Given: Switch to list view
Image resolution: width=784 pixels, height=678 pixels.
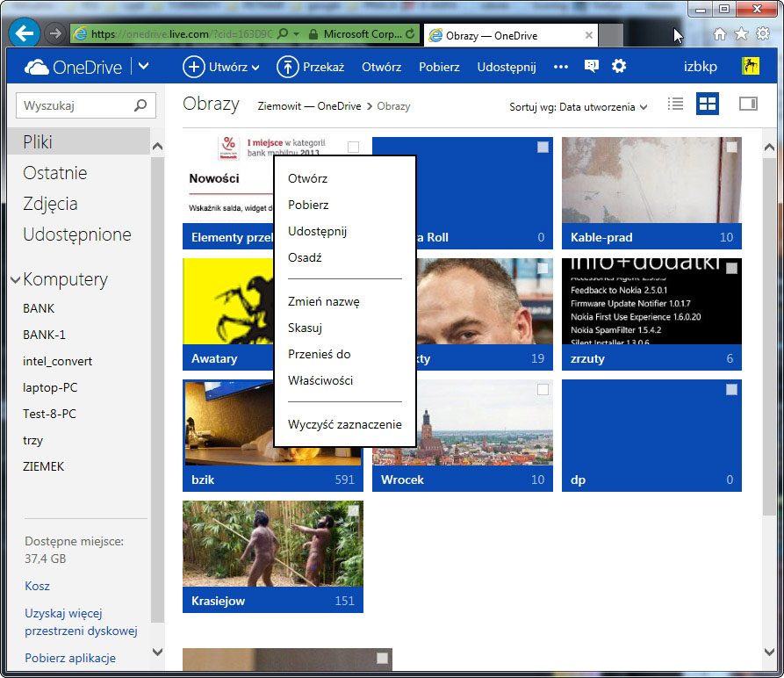Looking at the screenshot, I should tap(675, 104).
